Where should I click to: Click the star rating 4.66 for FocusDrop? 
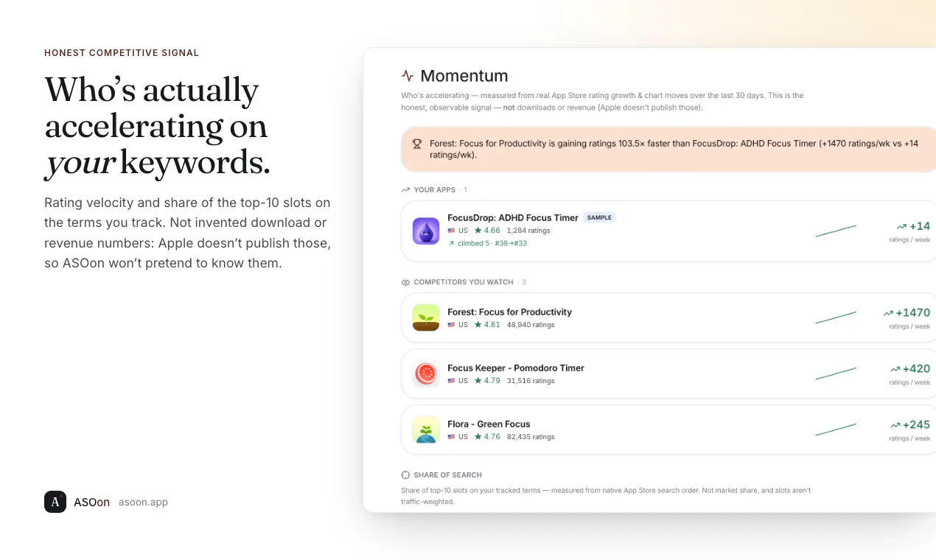click(487, 231)
